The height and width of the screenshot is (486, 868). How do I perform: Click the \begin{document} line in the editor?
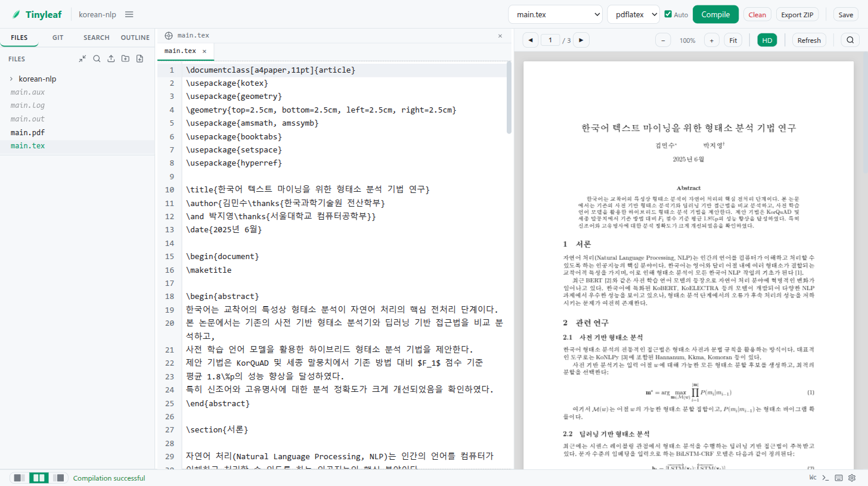coord(223,256)
